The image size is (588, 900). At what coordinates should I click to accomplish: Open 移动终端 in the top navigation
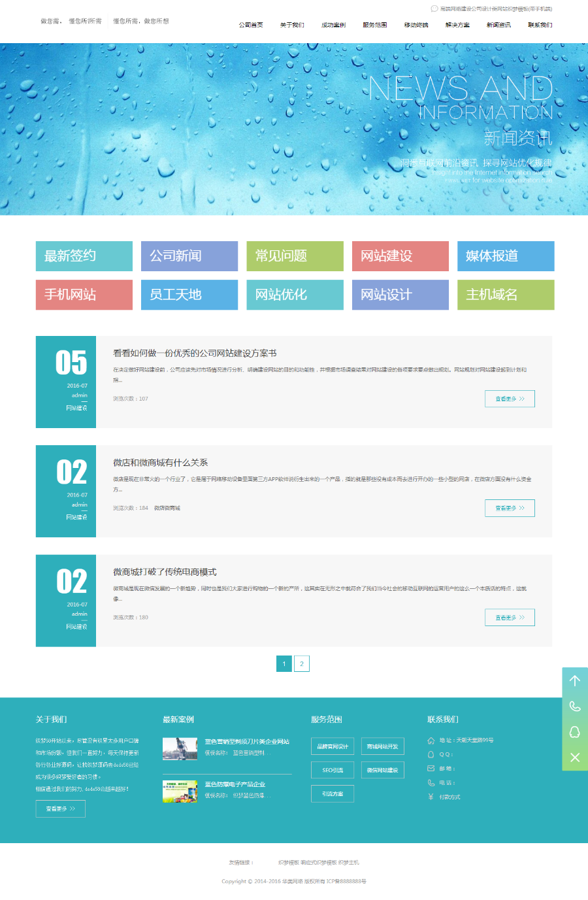pos(416,25)
